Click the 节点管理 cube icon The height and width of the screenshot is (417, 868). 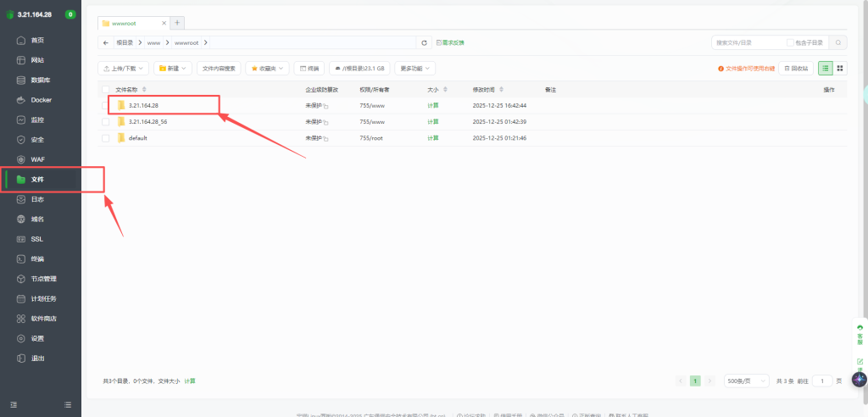(x=21, y=279)
